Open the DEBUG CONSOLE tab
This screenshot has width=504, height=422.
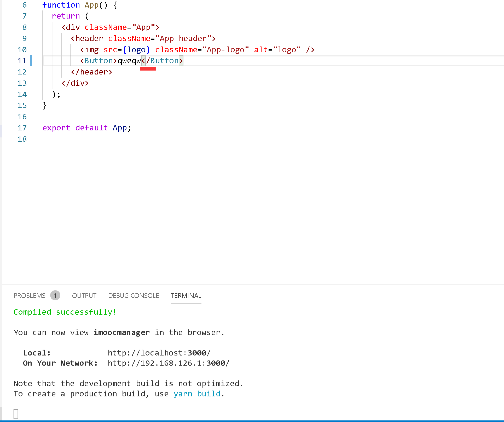[134, 296]
